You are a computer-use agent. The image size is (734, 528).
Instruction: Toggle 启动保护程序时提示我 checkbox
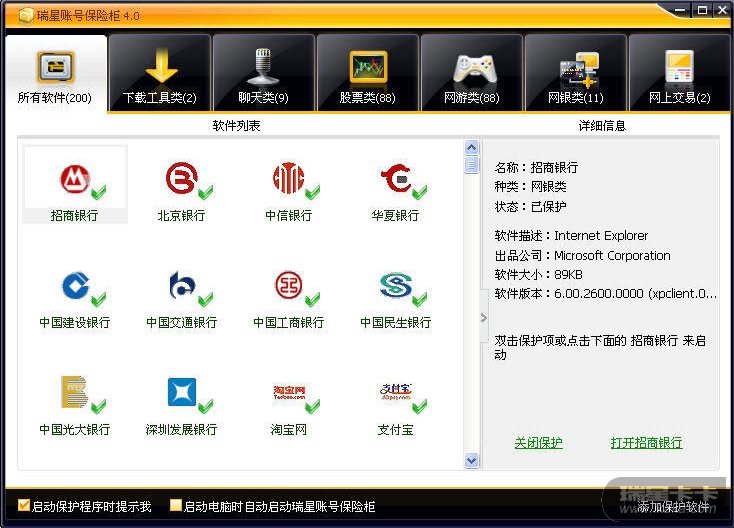coord(23,506)
